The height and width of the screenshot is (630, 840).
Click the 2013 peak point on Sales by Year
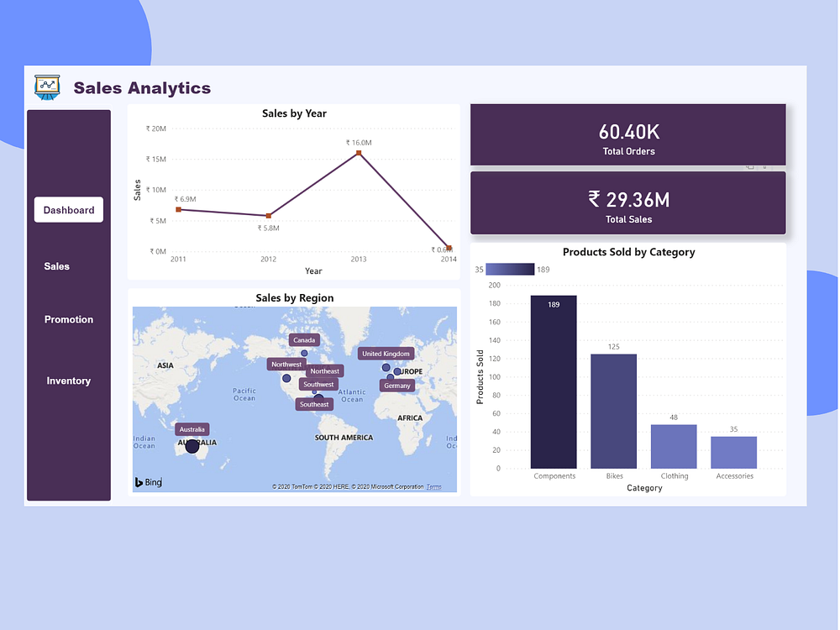pos(358,153)
